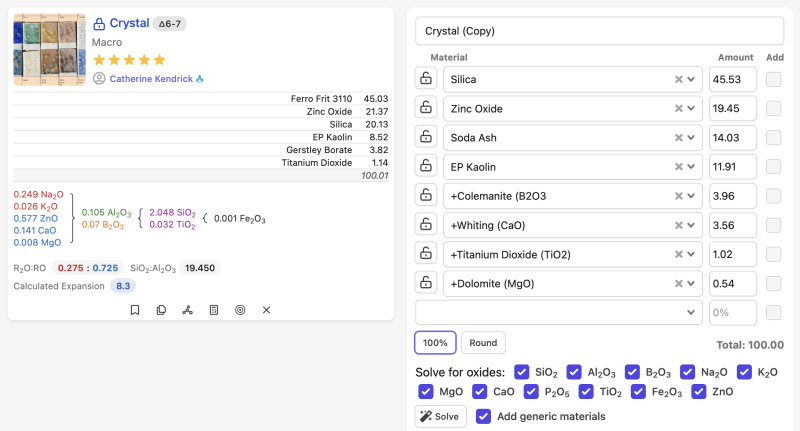Screen dimensions: 800x431
Task: Clear the Zinc Oxide material with X
Action: tap(678, 108)
